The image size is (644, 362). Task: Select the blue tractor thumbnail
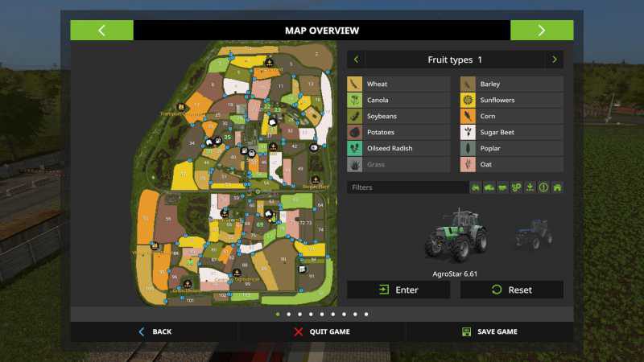pos(534,234)
